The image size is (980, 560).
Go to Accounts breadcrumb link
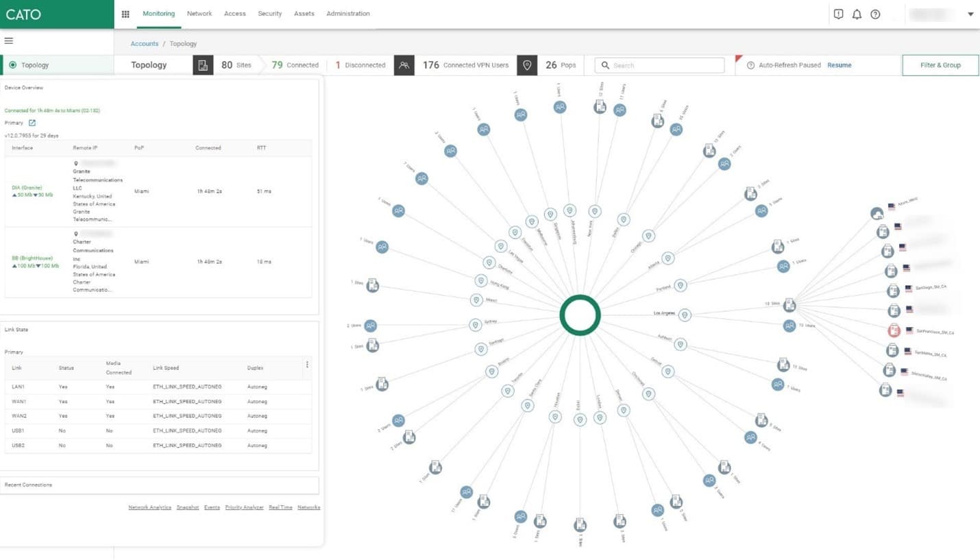tap(145, 44)
